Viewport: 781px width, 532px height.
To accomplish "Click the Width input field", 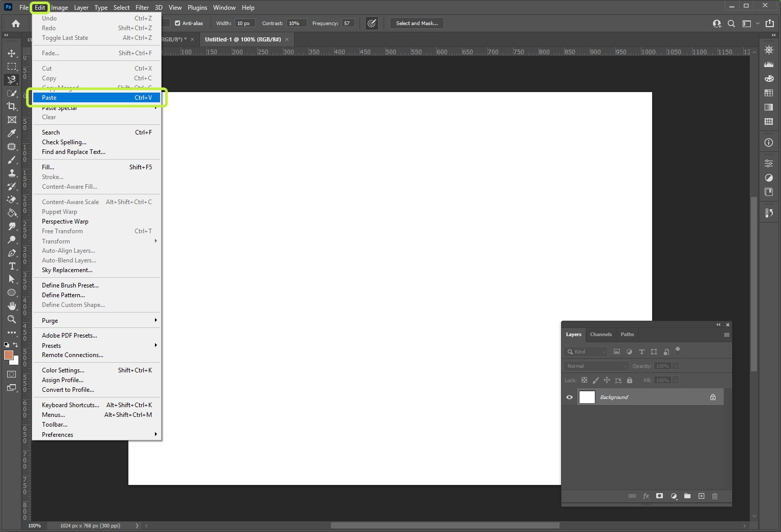I will pyautogui.click(x=246, y=24).
